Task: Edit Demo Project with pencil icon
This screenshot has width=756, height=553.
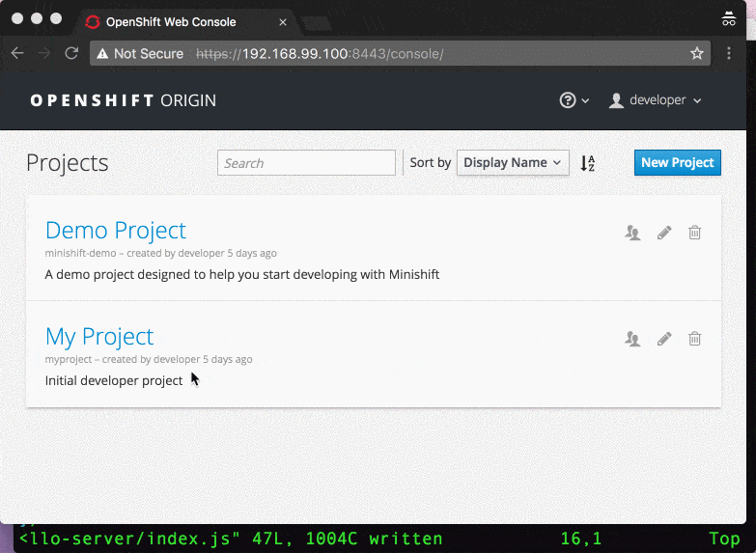Action: (x=664, y=233)
